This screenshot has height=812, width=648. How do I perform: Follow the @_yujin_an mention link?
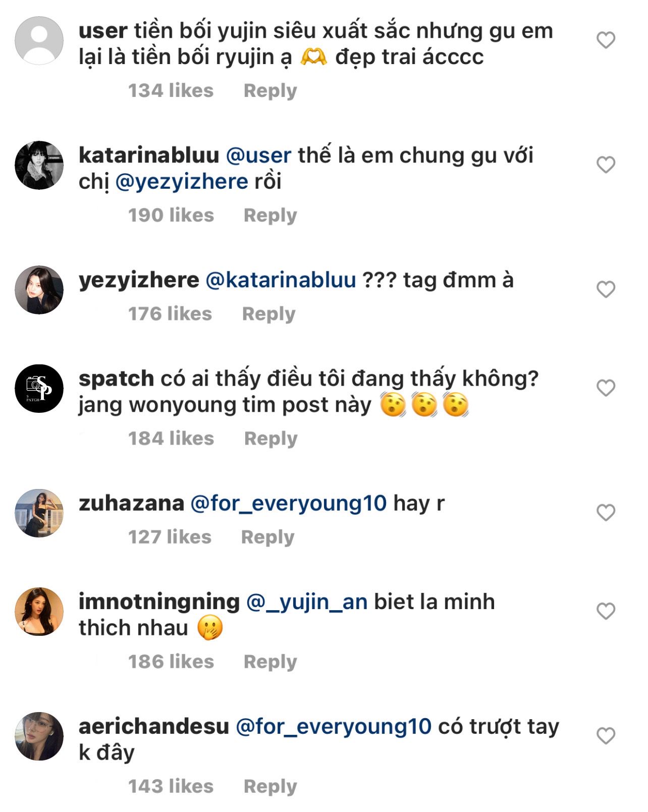pos(307,602)
